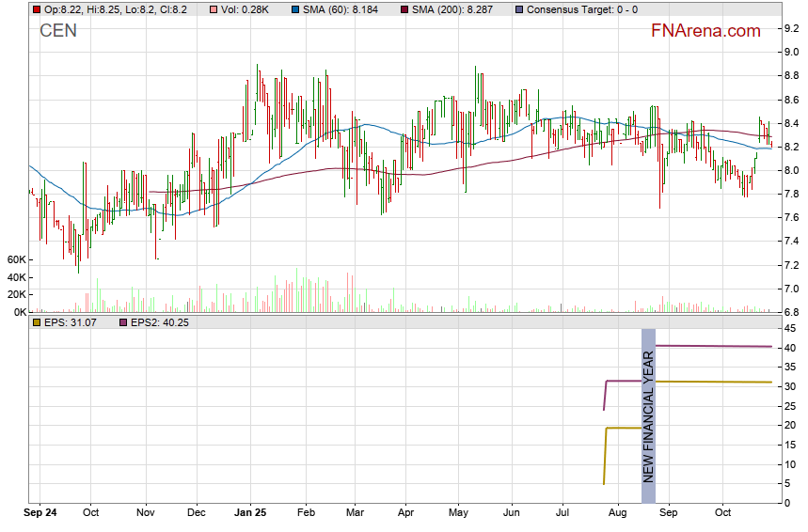The image size is (808, 532).
Task: Click the purple EPS2 legend swatch
Action: [x=122, y=322]
